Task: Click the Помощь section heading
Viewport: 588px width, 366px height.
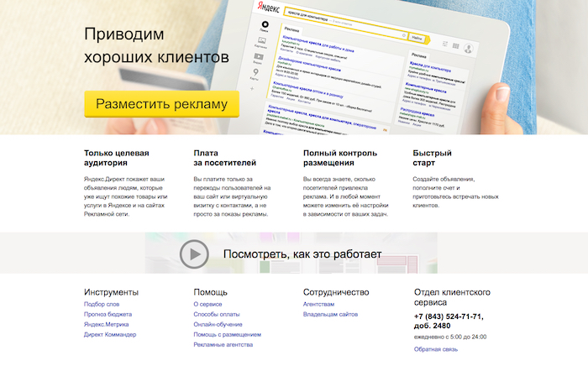Action: pyautogui.click(x=210, y=292)
